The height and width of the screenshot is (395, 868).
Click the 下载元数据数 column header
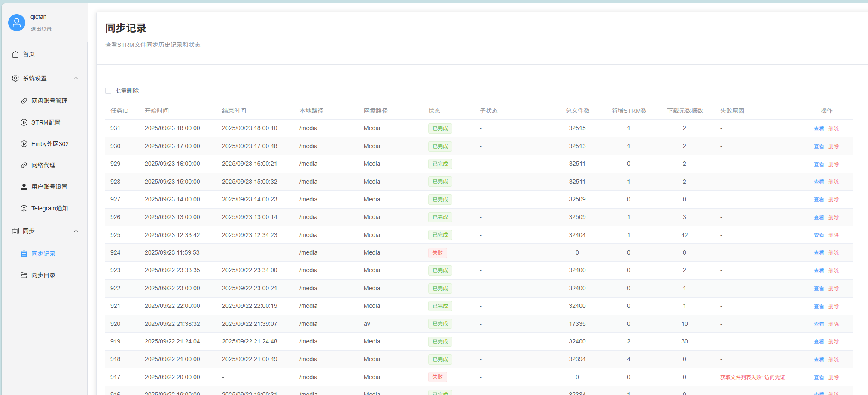685,111
